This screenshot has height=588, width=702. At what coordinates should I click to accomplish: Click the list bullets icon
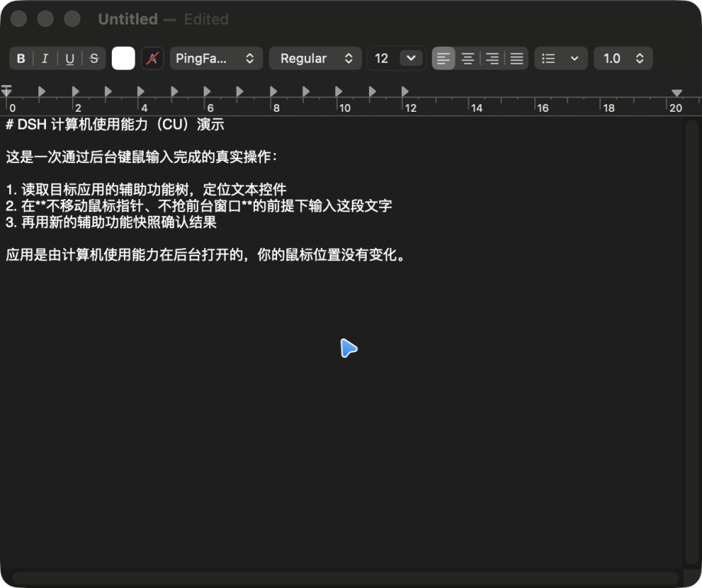click(x=548, y=59)
